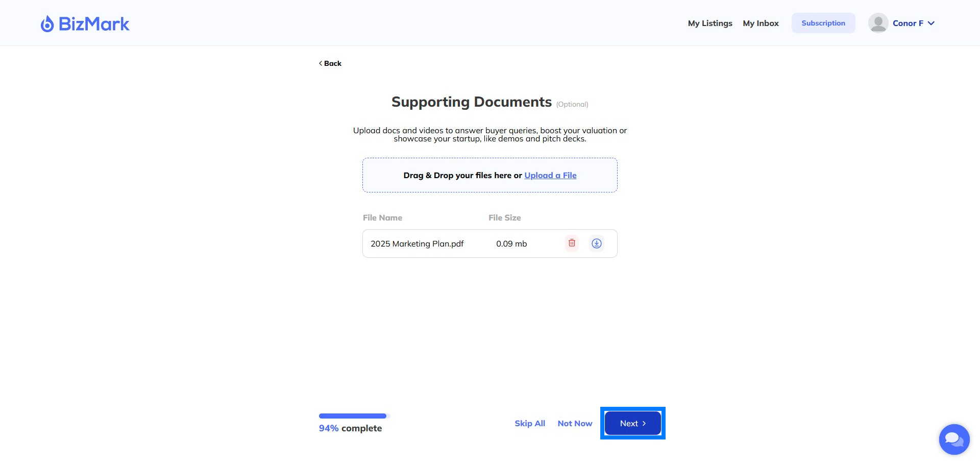Click the Upload a File link

click(550, 175)
